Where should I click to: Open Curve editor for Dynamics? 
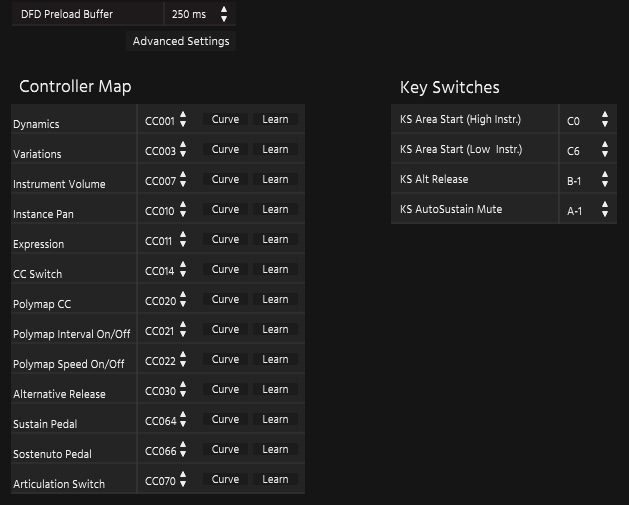click(x=225, y=119)
